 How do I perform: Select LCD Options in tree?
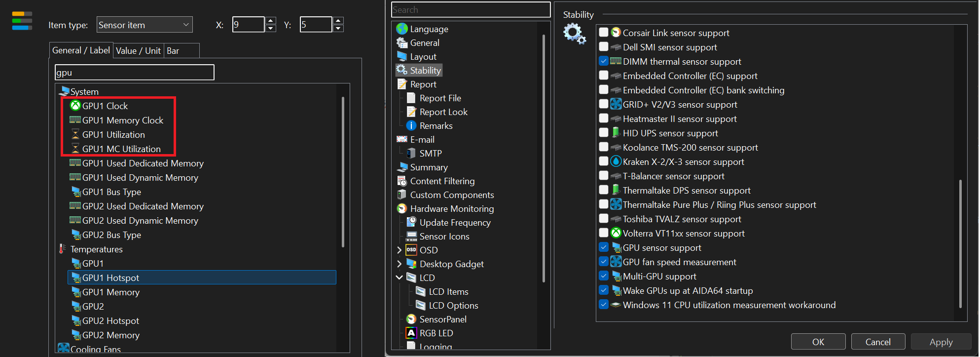[x=453, y=305]
